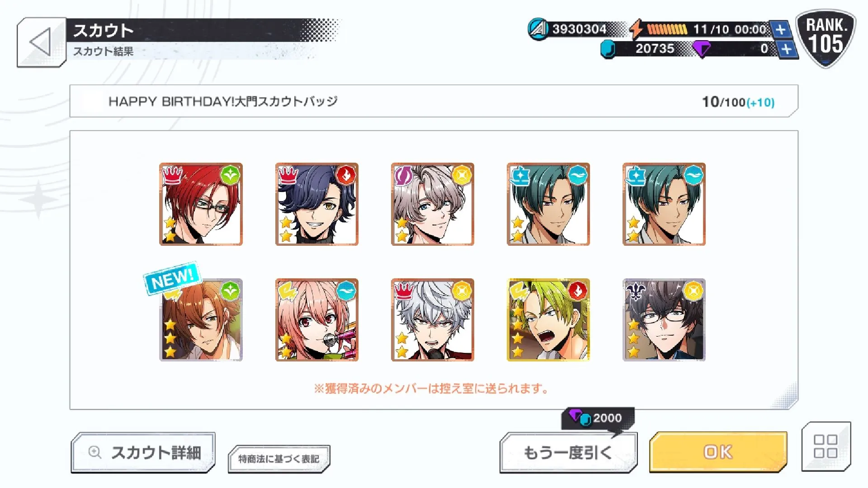Image resolution: width=868 pixels, height=488 pixels.
Task: Click the 特商法に基づく表記 button
Action: (x=279, y=459)
